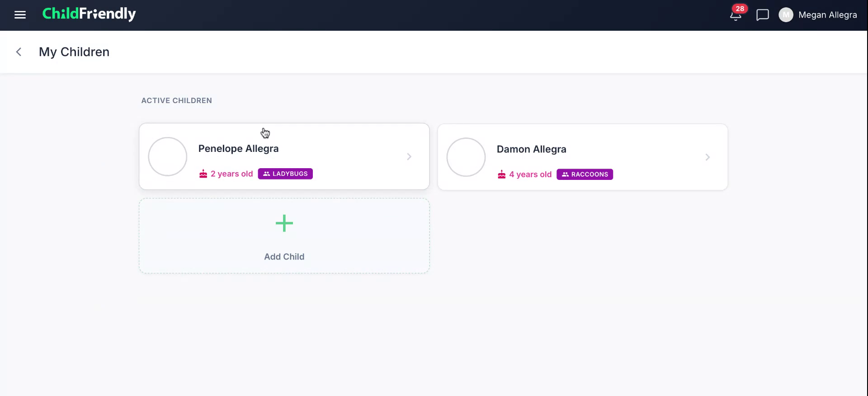Open the hamburger navigation menu
The image size is (868, 396).
[x=20, y=15]
